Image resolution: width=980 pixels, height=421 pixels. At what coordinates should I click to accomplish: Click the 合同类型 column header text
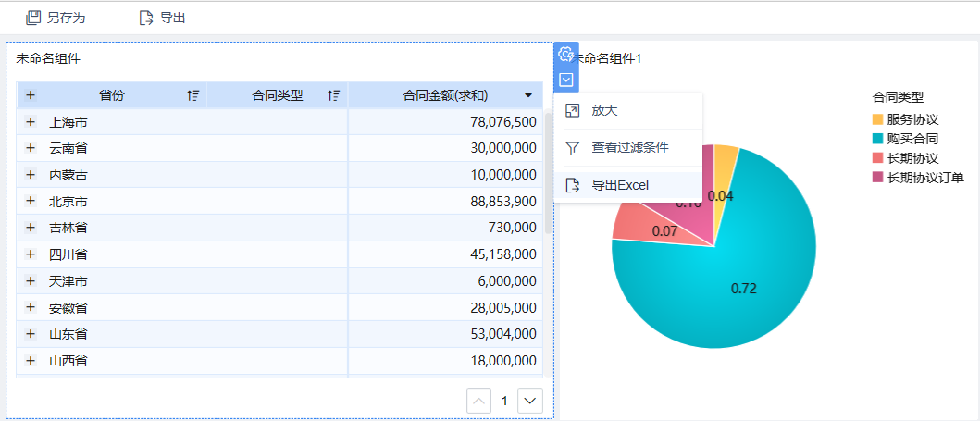[277, 95]
